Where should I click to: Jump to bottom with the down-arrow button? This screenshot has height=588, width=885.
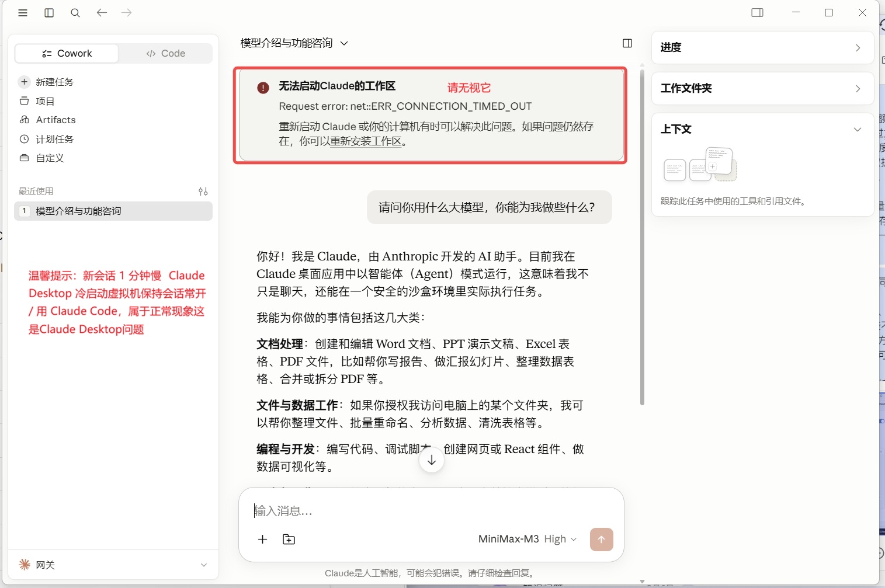[432, 460]
